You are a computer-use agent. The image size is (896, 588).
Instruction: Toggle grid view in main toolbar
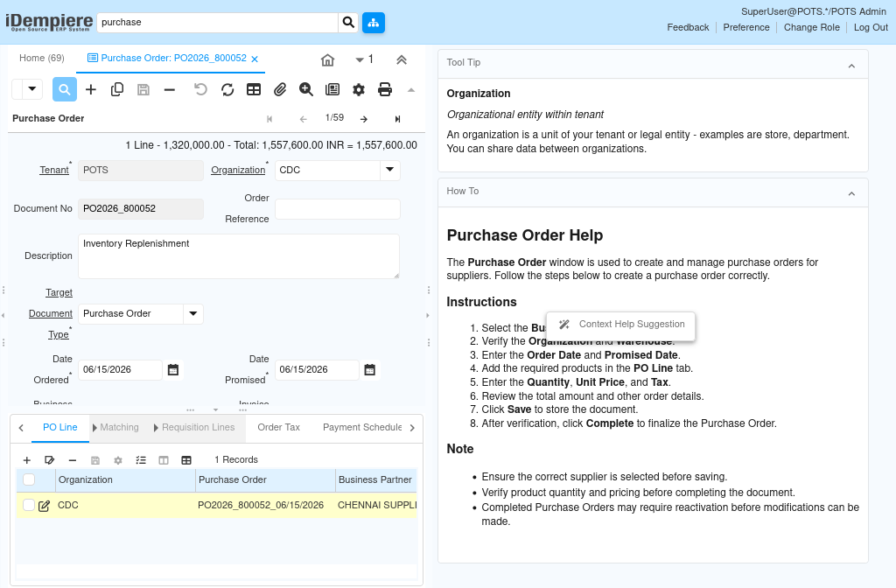(254, 90)
